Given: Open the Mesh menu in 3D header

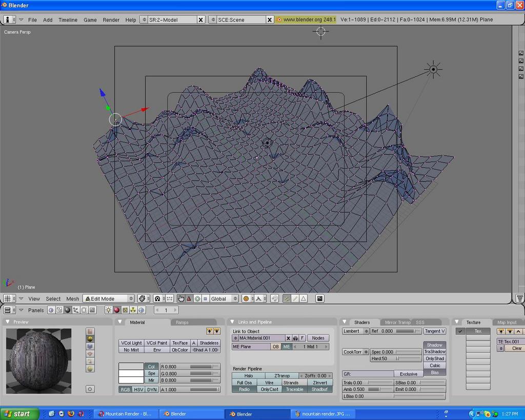Looking at the screenshot, I should [72, 299].
